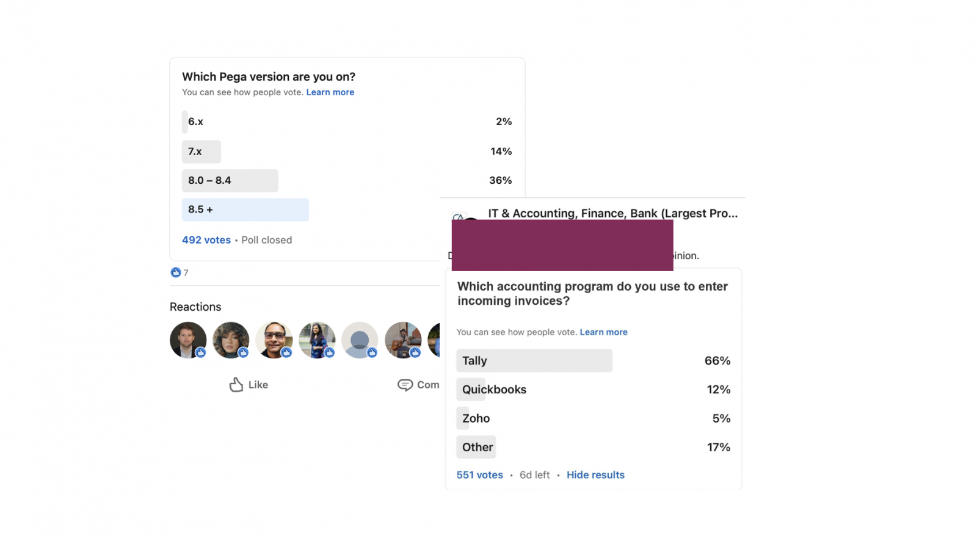977x560 pixels.
Task: Open sixth reactor's guitar photo
Action: click(403, 340)
